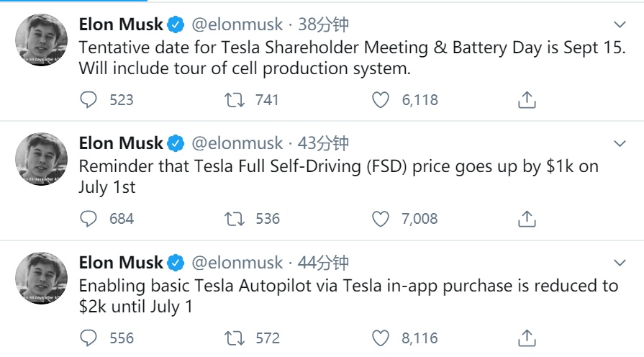Share the Autopilot purchase tweet
Screen dimensions: 644x357
pyautogui.click(x=527, y=337)
